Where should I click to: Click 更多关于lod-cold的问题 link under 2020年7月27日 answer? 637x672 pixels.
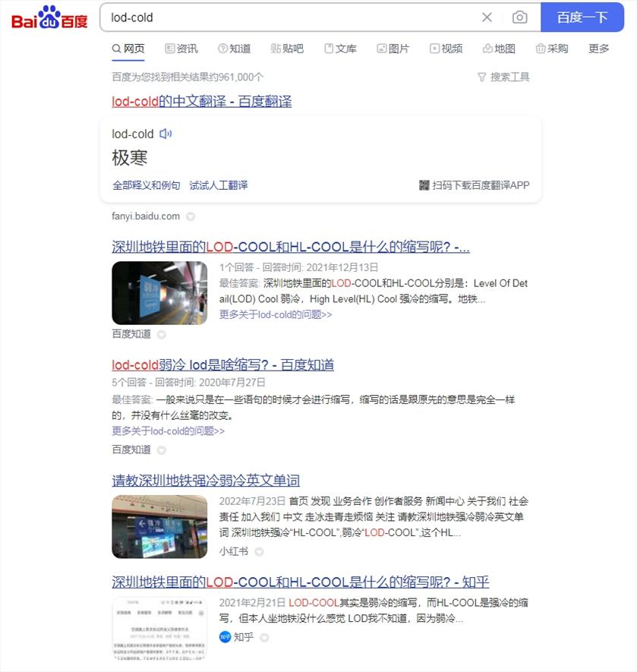coord(168,431)
